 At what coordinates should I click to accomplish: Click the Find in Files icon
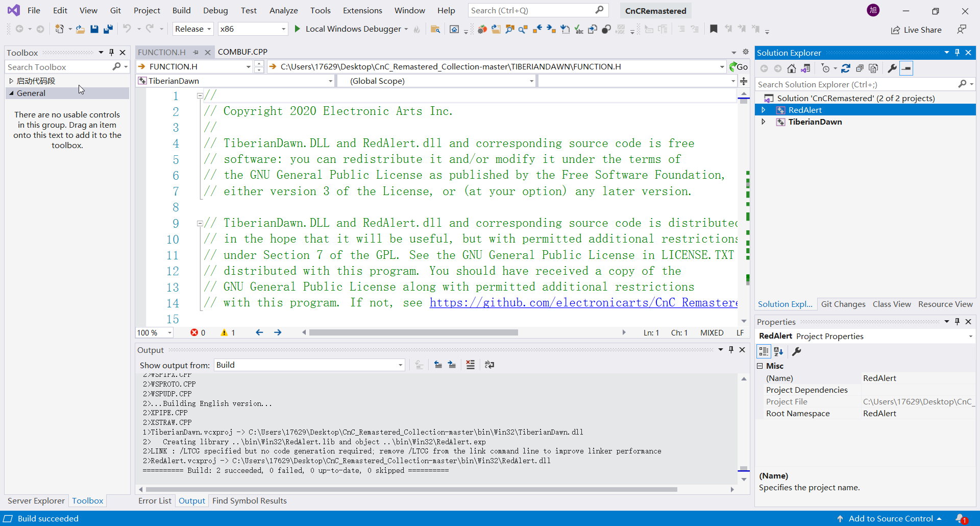pyautogui.click(x=435, y=29)
